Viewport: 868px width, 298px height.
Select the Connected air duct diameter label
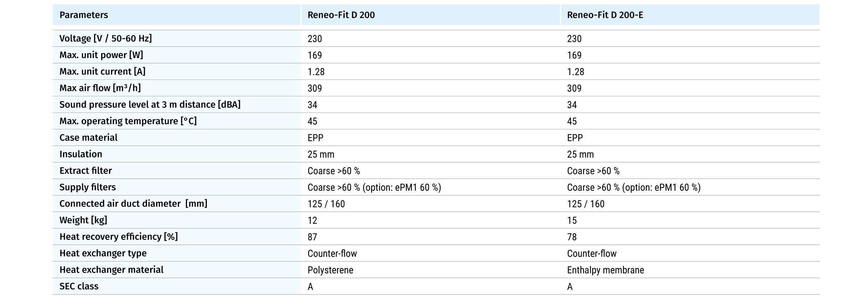pyautogui.click(x=133, y=204)
